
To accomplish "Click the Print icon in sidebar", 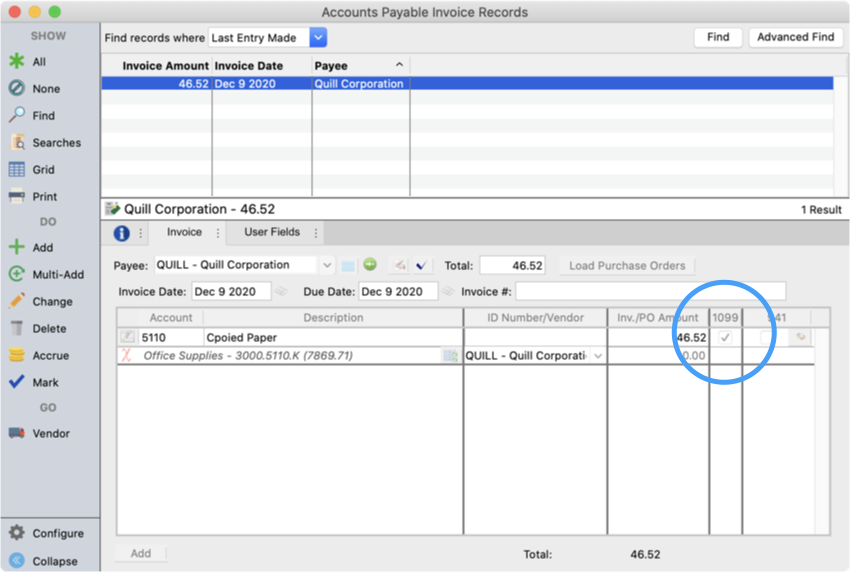I will pos(16,197).
